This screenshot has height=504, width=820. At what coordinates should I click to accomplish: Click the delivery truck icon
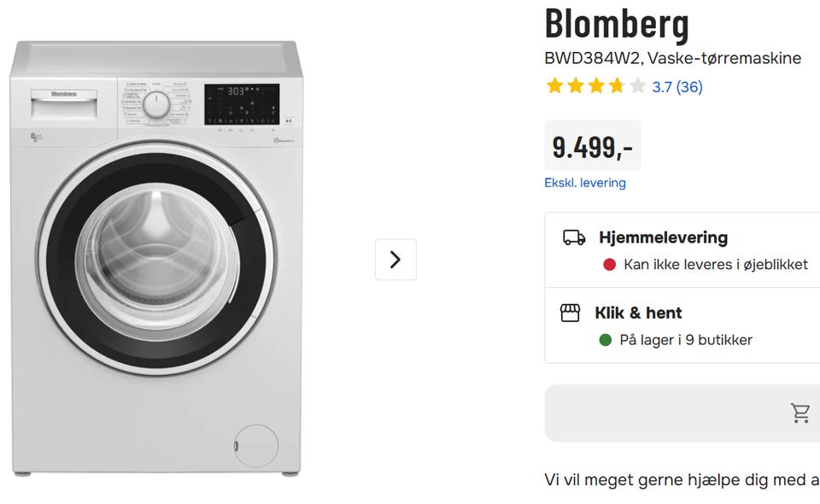(x=574, y=237)
